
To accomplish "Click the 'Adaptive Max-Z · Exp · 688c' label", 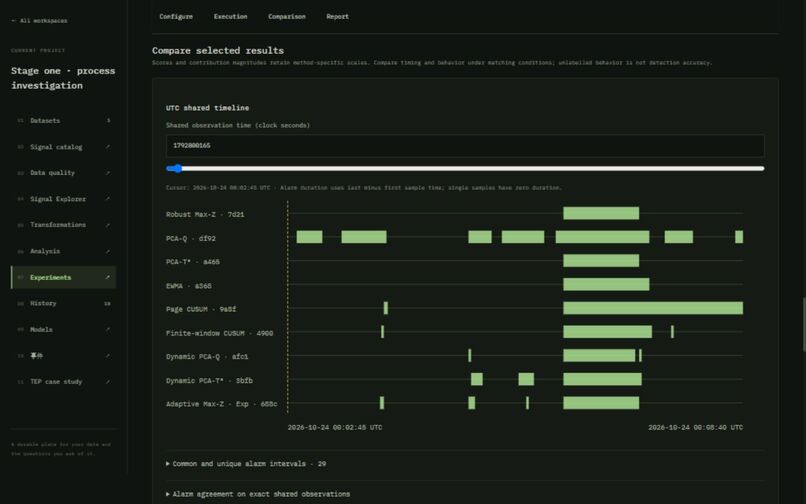I will pyautogui.click(x=222, y=404).
